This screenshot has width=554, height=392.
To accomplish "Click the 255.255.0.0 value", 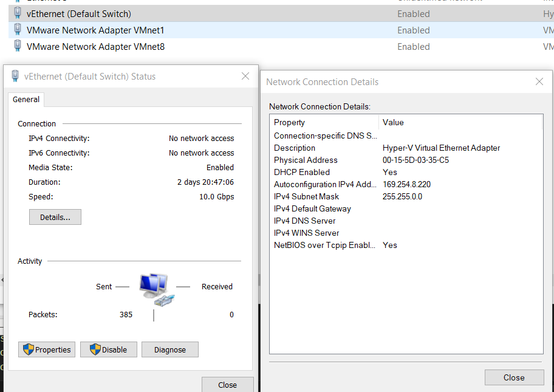I will 402,196.
